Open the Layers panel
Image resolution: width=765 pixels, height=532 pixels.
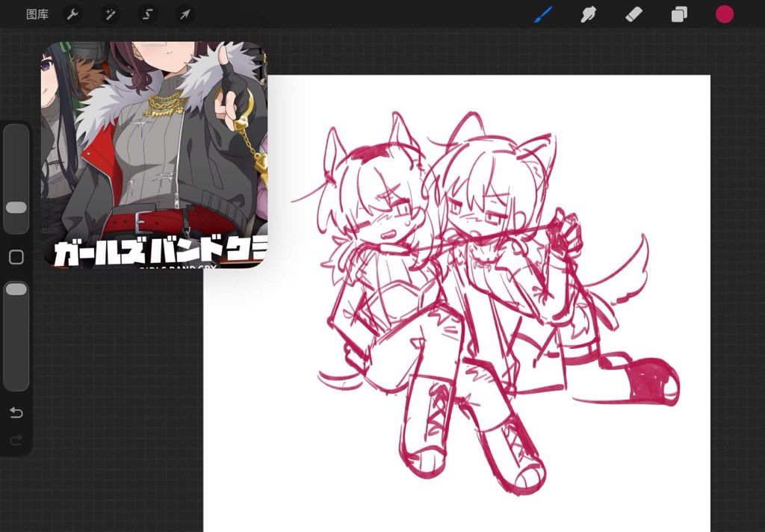tap(679, 15)
